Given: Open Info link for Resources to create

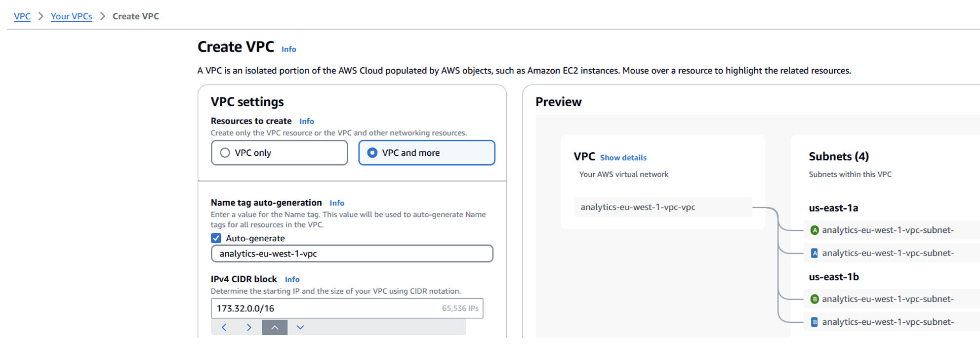Looking at the screenshot, I should tap(306, 121).
